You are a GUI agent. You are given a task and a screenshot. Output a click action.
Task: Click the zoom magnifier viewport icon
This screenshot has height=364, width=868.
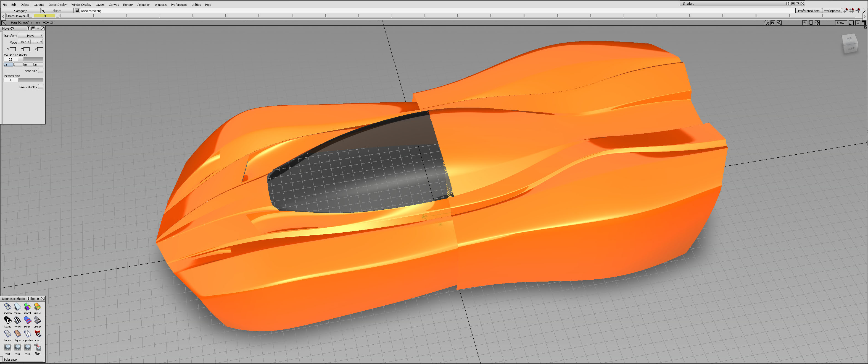click(779, 23)
